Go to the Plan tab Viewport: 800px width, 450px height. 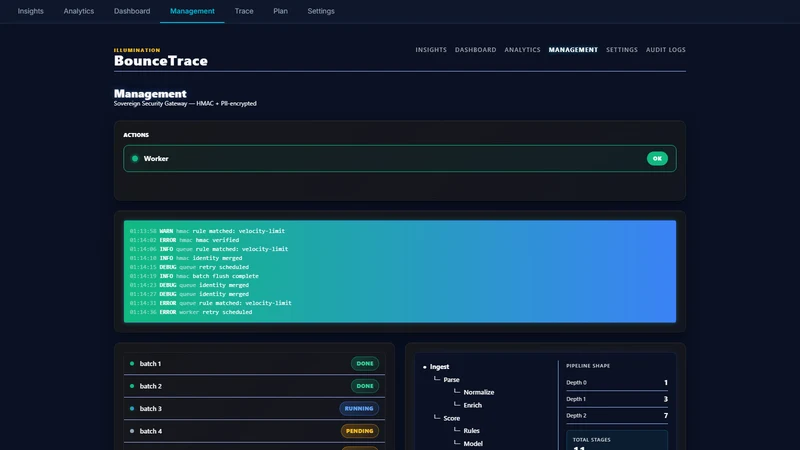pos(280,11)
